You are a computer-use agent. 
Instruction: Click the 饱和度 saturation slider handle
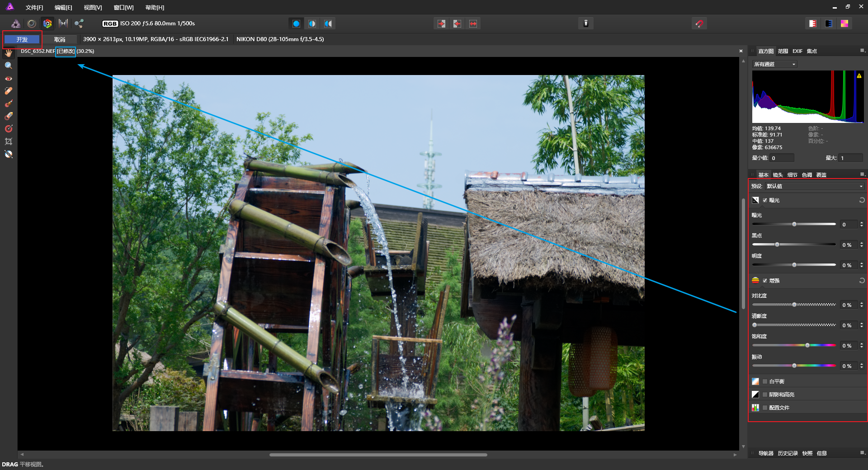[807, 345]
